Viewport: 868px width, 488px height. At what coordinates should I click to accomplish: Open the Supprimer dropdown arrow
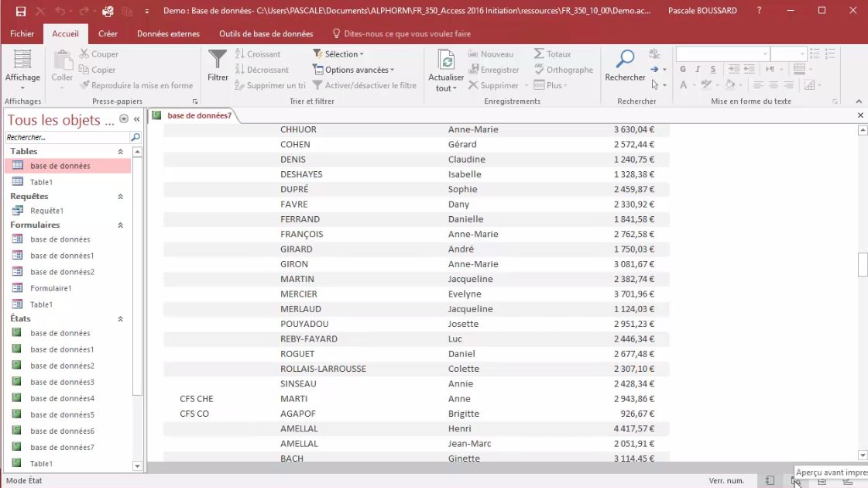point(527,85)
